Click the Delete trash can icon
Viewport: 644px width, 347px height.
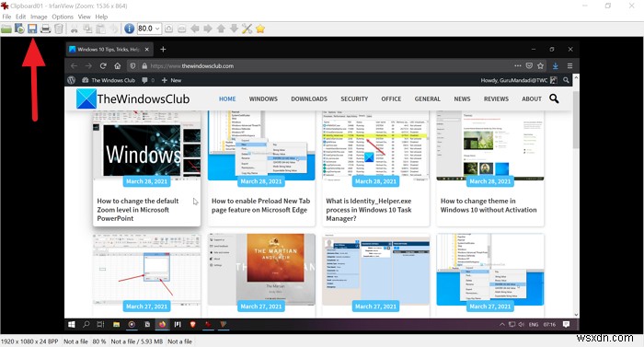59,29
